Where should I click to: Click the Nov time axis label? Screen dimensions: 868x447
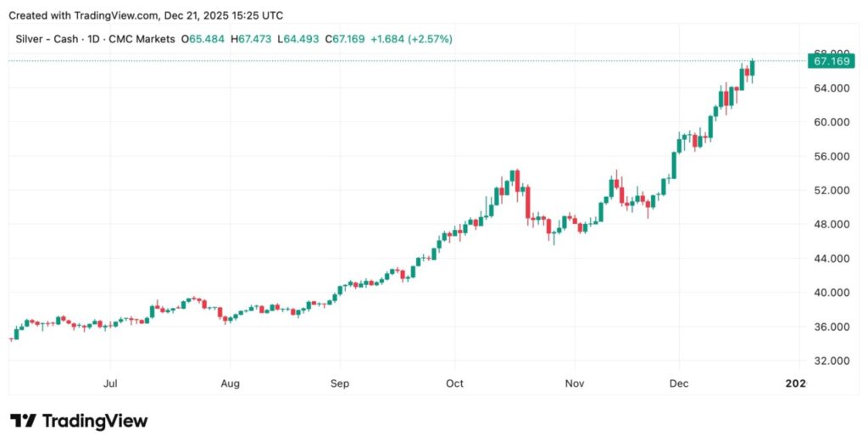coord(575,383)
